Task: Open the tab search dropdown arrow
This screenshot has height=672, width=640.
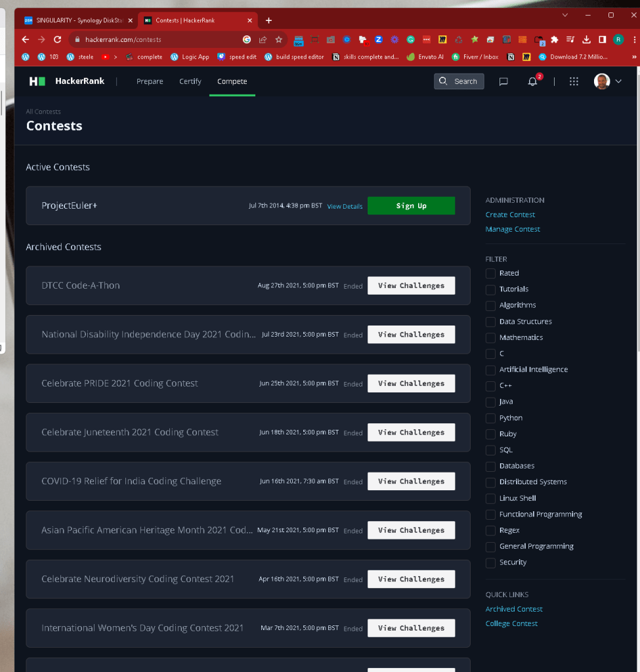Action: pyautogui.click(x=565, y=15)
